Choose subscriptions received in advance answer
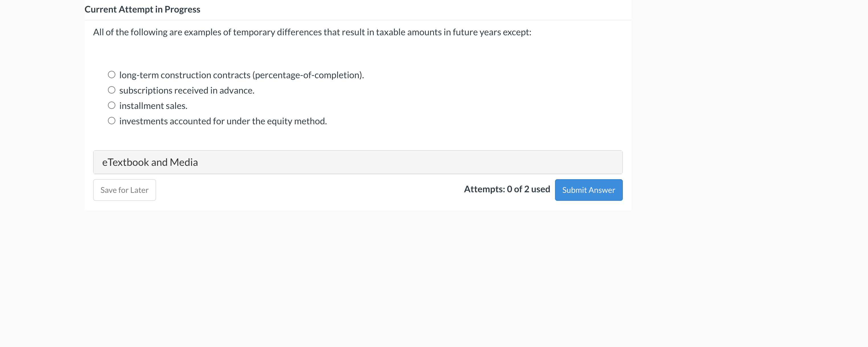Viewport: 868px width, 347px height. [x=112, y=90]
